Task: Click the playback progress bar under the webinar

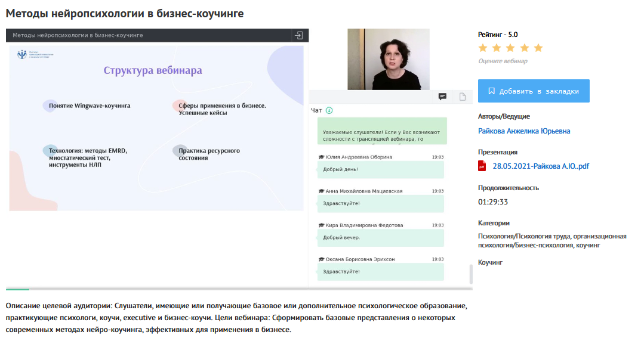Action: (239, 289)
